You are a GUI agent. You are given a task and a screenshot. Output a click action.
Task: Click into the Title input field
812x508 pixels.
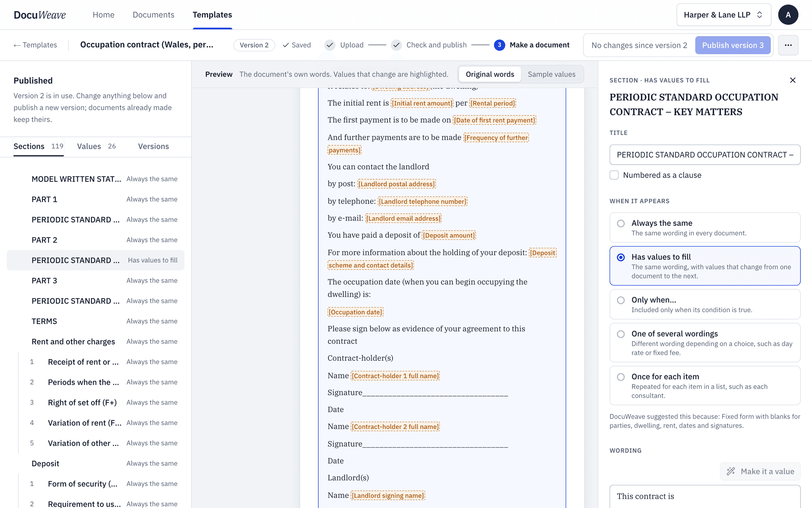tap(705, 155)
